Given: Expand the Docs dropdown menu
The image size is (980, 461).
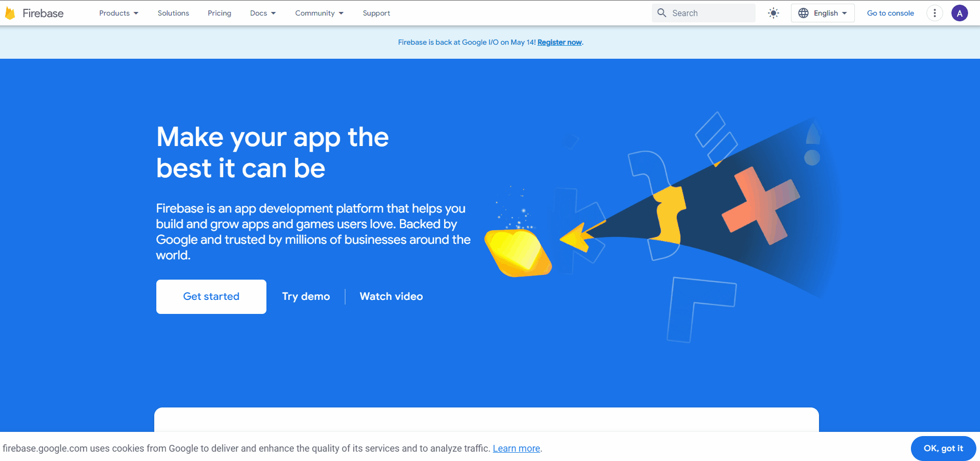Looking at the screenshot, I should click(x=263, y=13).
